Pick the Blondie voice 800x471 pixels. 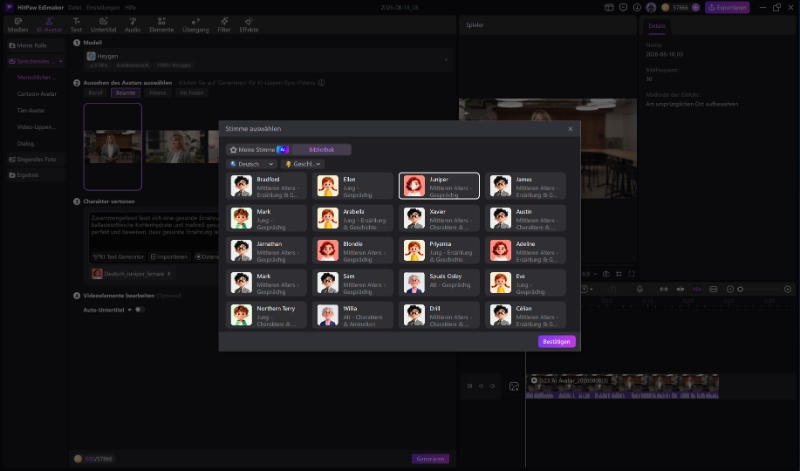(x=353, y=251)
